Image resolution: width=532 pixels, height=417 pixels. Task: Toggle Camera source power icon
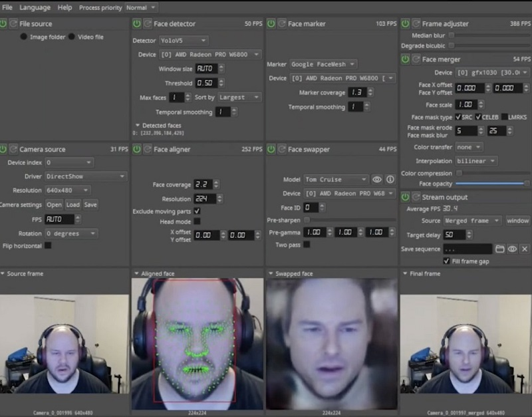[x=3, y=149]
